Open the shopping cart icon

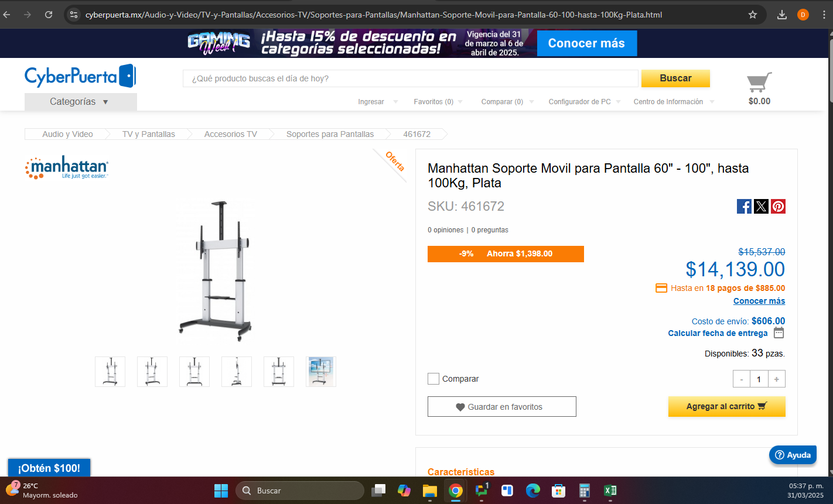[x=759, y=83]
